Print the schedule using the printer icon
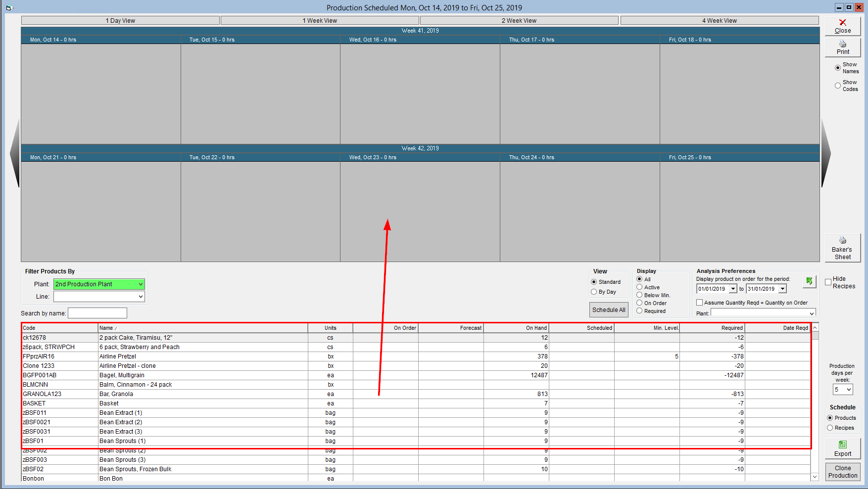868x489 pixels. (x=843, y=47)
